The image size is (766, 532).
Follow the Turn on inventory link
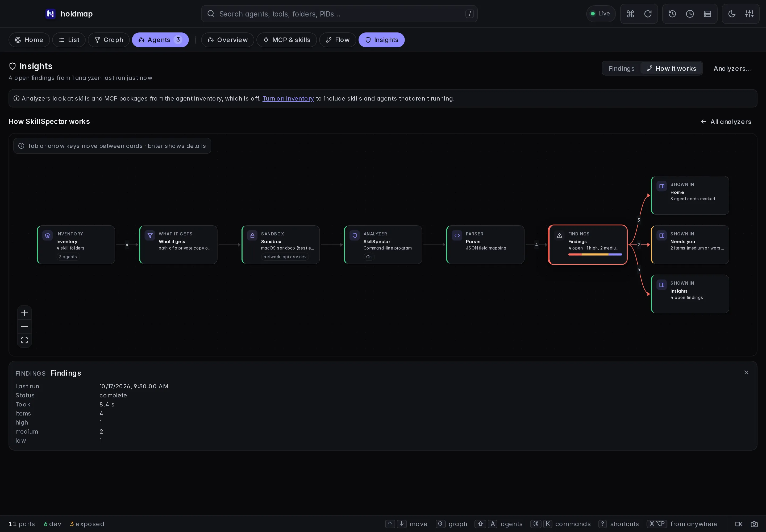click(x=288, y=98)
